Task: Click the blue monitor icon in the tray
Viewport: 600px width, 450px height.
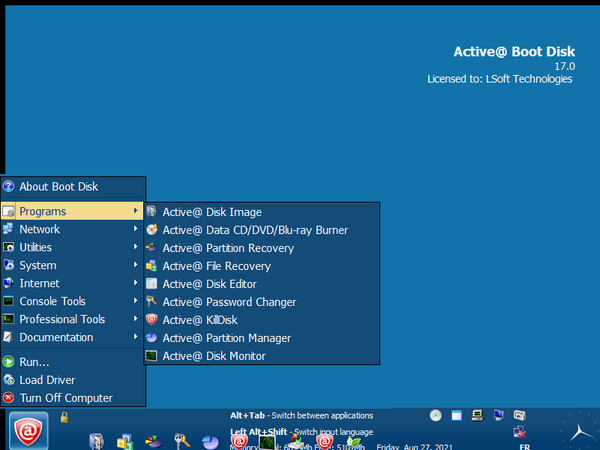Action: (499, 415)
